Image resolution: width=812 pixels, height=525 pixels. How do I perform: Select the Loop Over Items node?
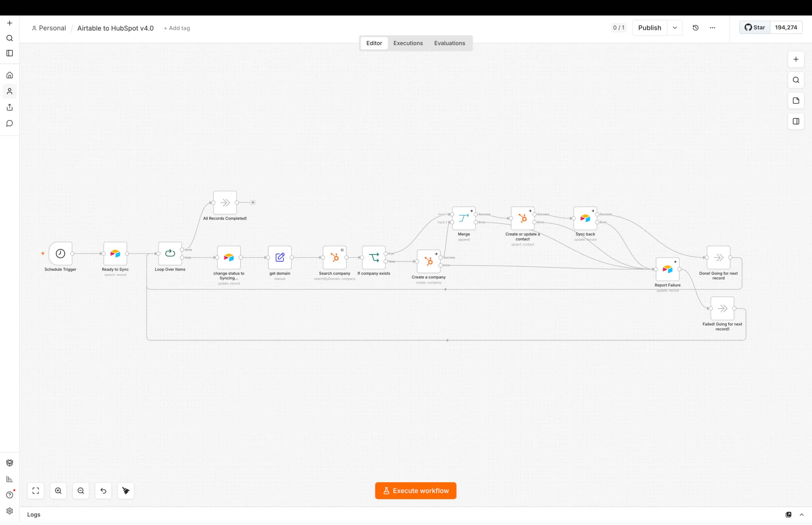click(170, 253)
